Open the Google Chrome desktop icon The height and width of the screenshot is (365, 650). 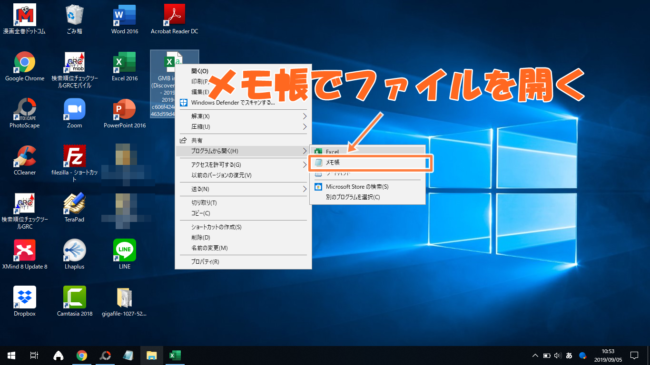(x=24, y=66)
